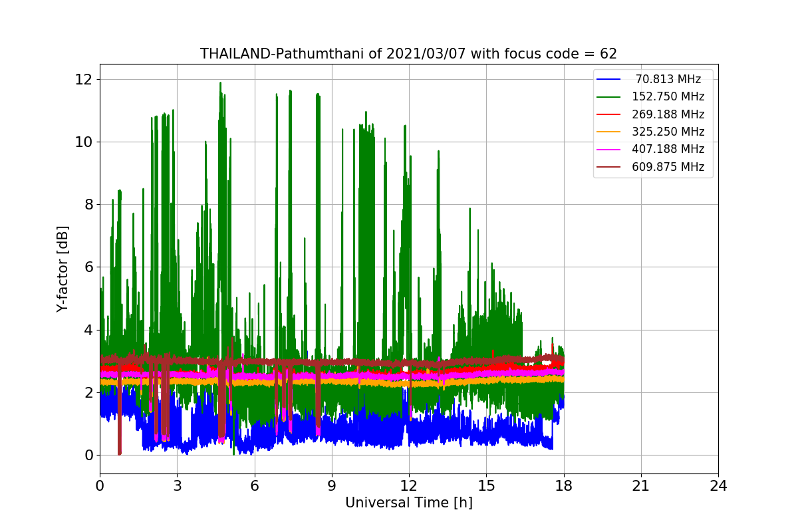Select the 269.188 MHz legend label

pyautogui.click(x=668, y=114)
